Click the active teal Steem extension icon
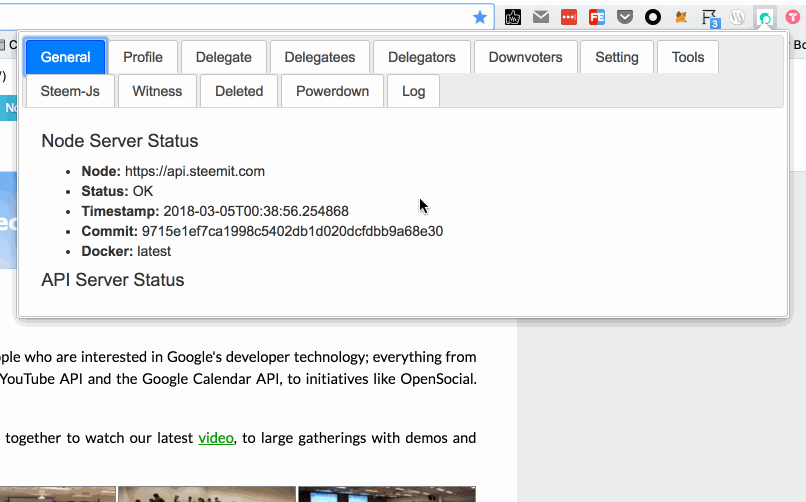Viewport: 806px width, 502px height. coord(765,18)
